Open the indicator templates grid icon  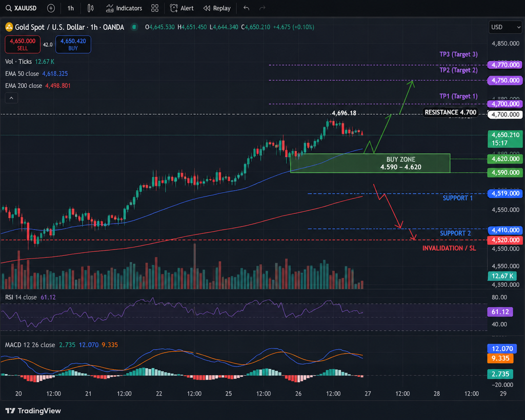pyautogui.click(x=155, y=8)
